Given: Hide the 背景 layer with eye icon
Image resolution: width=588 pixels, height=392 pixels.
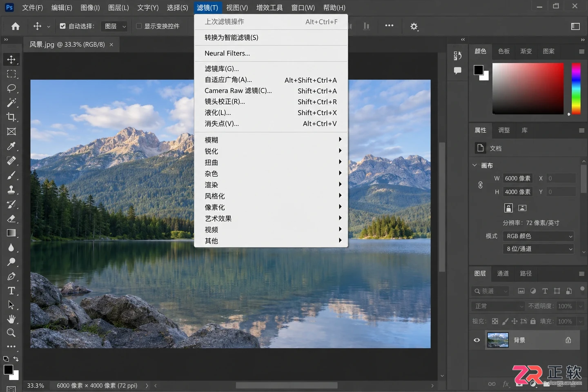Looking at the screenshot, I should [477, 340].
